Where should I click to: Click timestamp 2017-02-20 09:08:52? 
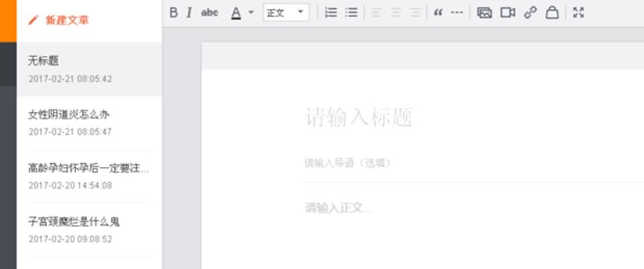click(x=70, y=239)
